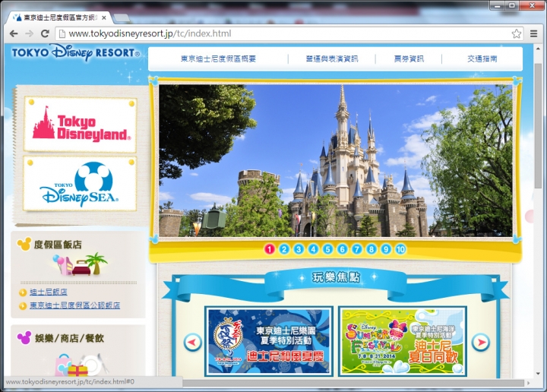Select slide 3 in the slideshow pager
The height and width of the screenshot is (392, 547).
(x=299, y=249)
